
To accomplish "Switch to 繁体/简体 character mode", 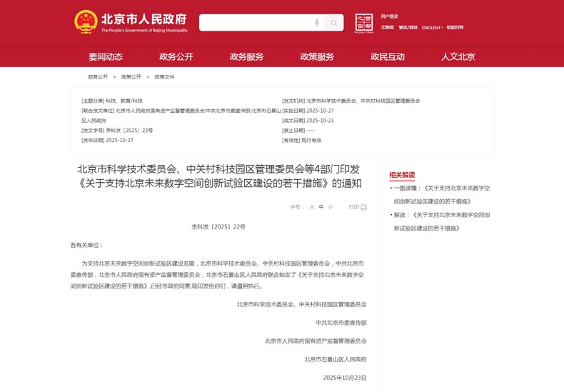I will tap(408, 28).
